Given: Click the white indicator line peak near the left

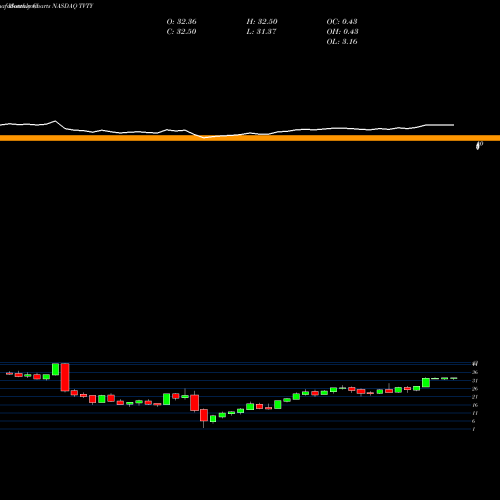Looking at the screenshot, I should click(x=55, y=121).
